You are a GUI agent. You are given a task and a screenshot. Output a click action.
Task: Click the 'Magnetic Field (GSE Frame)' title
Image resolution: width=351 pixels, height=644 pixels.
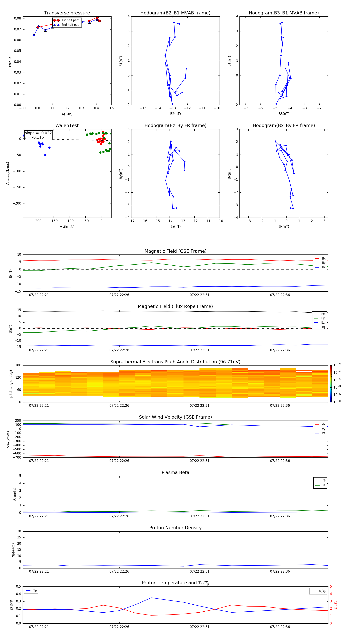click(175, 251)
